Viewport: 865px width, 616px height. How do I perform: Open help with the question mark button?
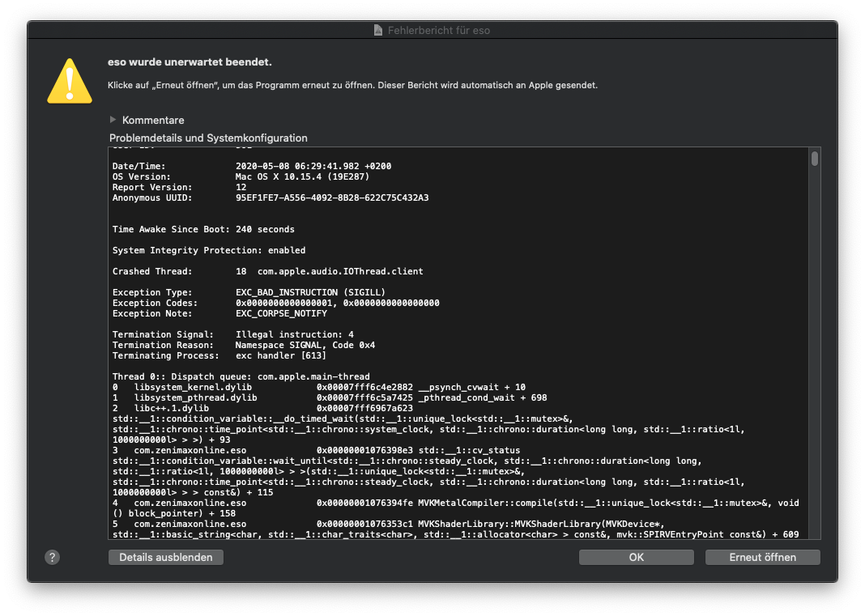pyautogui.click(x=53, y=557)
